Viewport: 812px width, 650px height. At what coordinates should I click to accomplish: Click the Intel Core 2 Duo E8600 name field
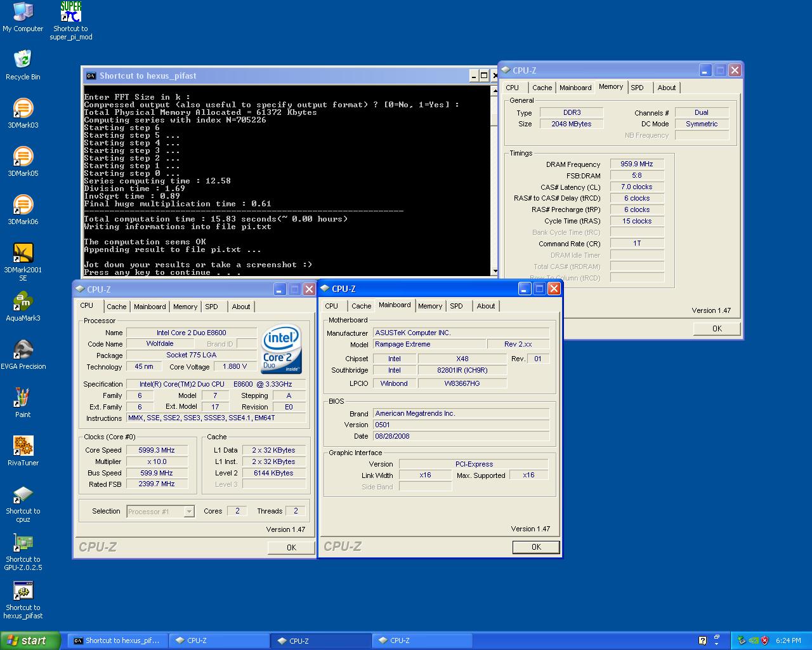pos(192,333)
